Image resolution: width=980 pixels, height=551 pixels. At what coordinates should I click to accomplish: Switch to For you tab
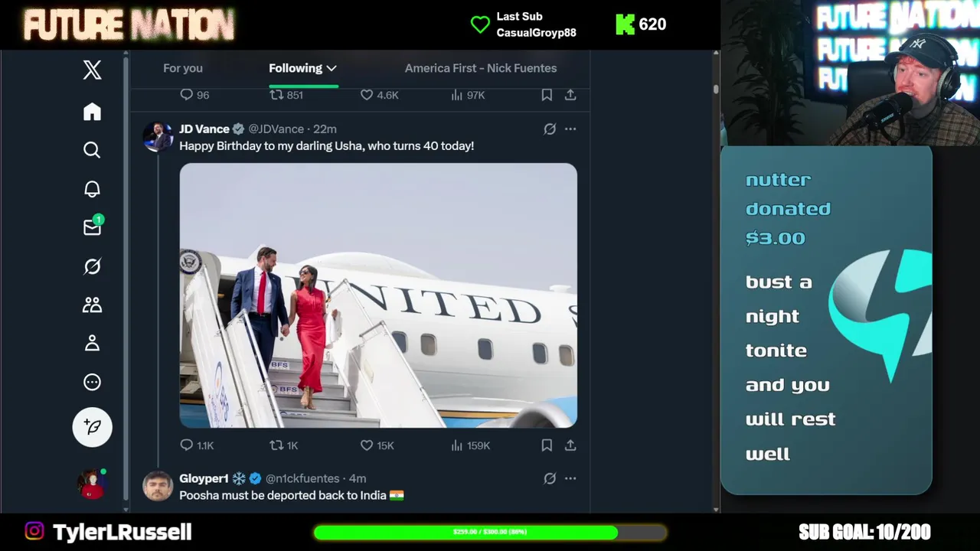(x=183, y=68)
